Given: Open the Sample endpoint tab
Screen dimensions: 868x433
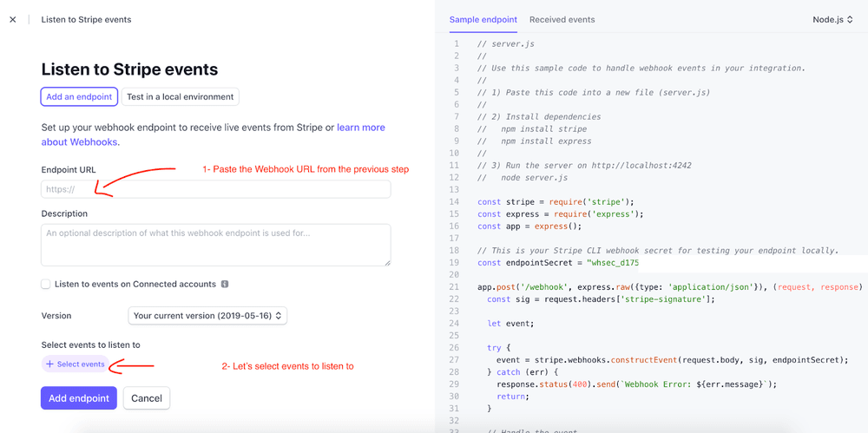Looking at the screenshot, I should pyautogui.click(x=483, y=19).
